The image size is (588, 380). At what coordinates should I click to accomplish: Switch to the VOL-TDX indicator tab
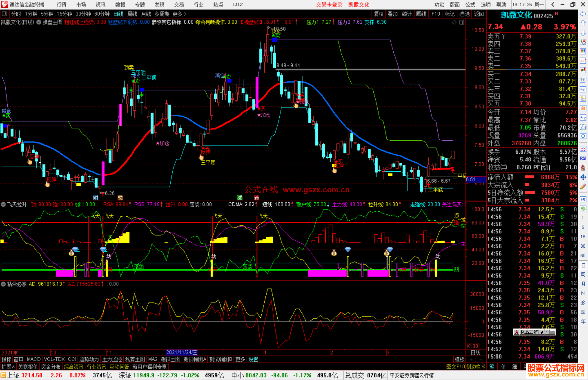54,359
